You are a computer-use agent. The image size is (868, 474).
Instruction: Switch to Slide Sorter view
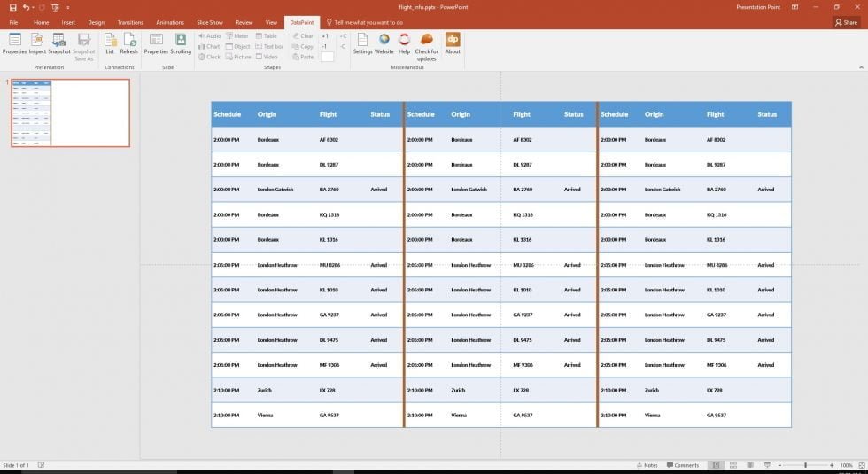733,466
